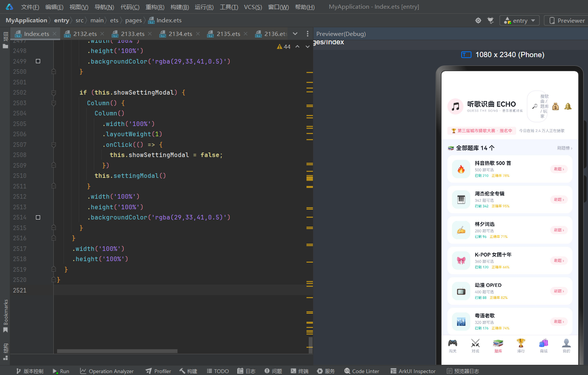
Task: Open the project side panel icon
Action: tap(5, 40)
